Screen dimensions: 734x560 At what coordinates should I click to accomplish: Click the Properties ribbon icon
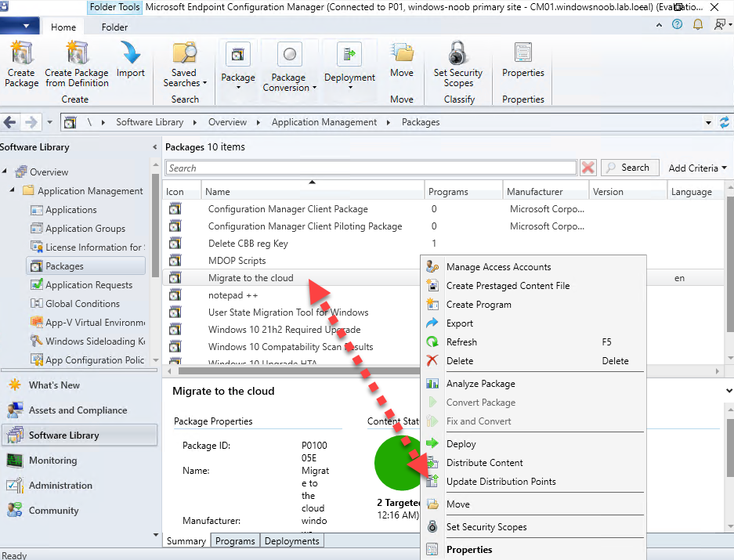coord(522,60)
